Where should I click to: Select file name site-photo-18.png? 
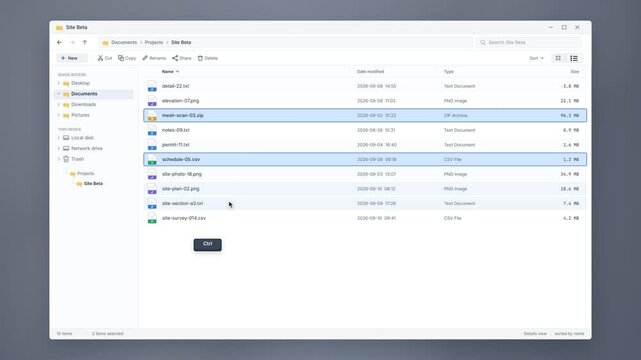pos(182,174)
